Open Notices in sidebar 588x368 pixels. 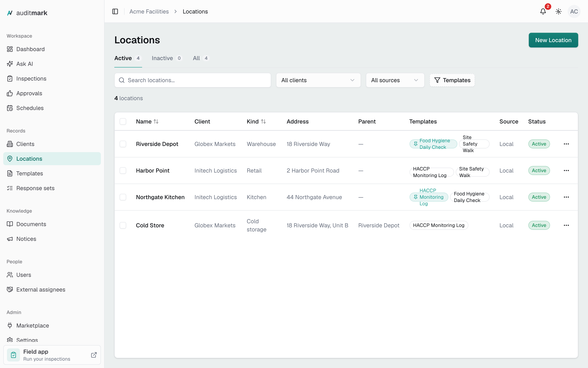(x=52, y=239)
